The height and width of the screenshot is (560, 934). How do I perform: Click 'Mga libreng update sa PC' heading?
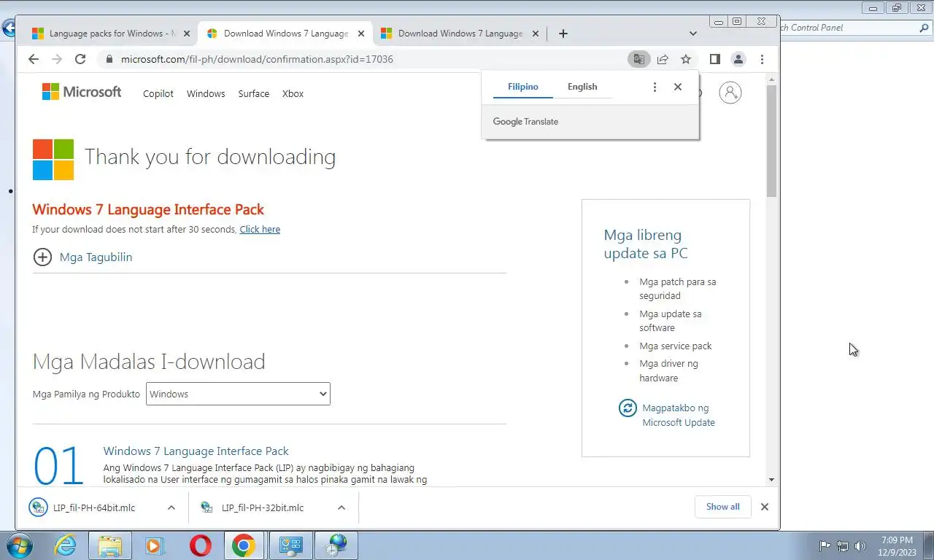coord(646,244)
